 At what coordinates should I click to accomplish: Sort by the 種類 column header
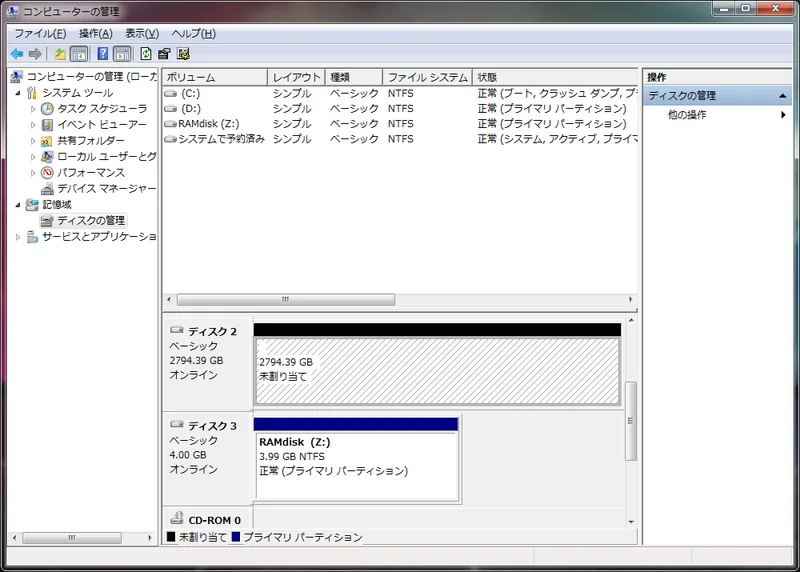(354, 78)
